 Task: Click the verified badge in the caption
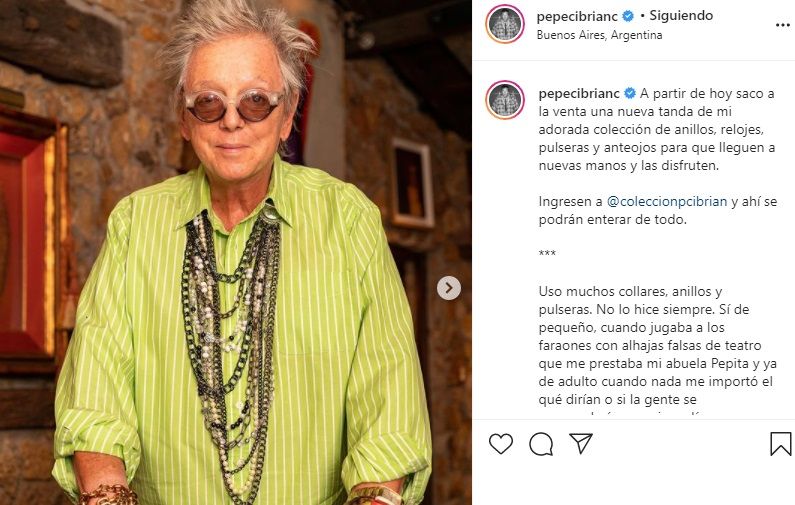point(630,93)
